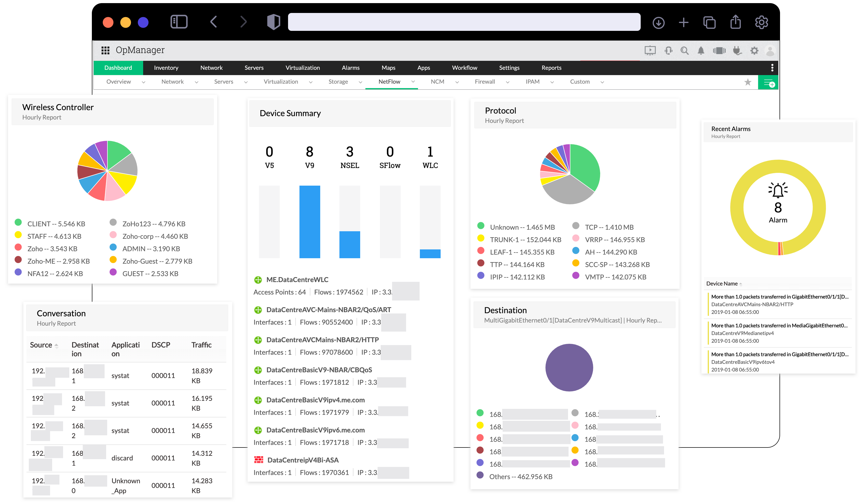Click the add widget icon
This screenshot has height=504, width=861.
coord(768,82)
